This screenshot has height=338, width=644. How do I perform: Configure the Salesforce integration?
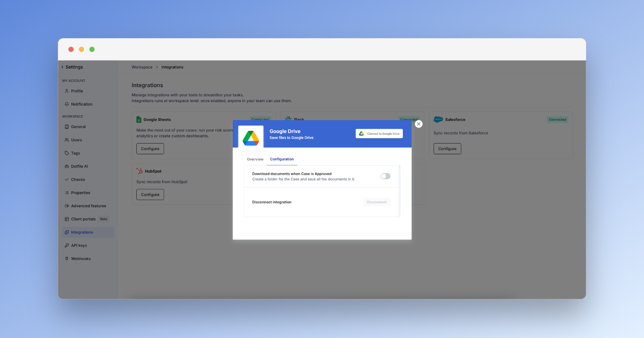click(x=447, y=149)
